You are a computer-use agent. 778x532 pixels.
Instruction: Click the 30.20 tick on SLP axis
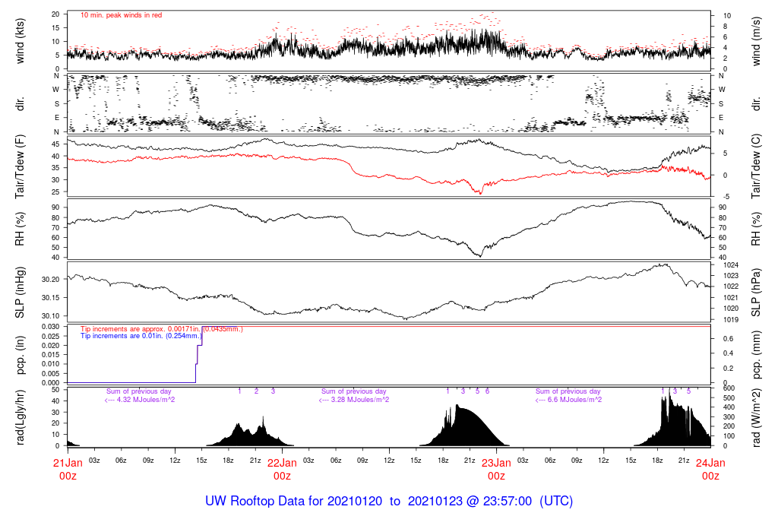51,280
